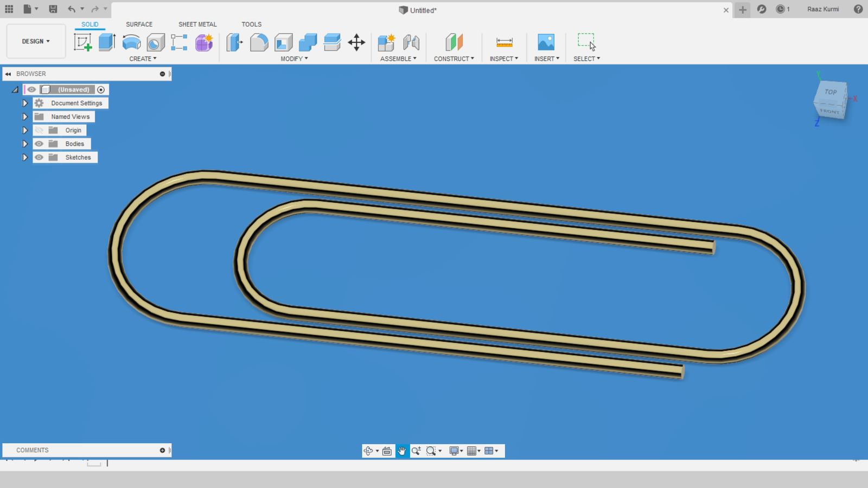
Task: Select the Shell tool
Action: pos(283,42)
